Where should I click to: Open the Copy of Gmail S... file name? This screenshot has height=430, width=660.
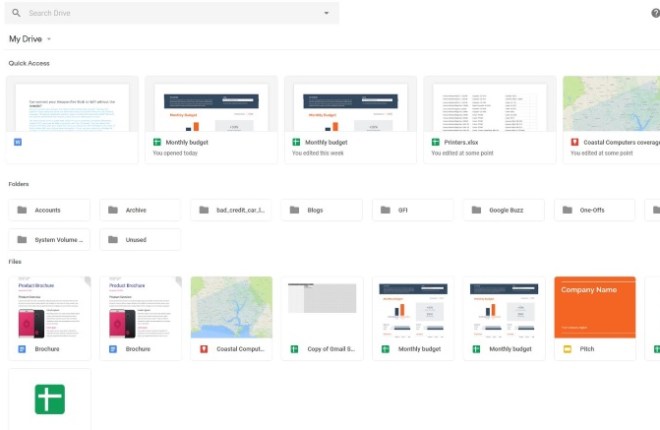tap(331, 349)
